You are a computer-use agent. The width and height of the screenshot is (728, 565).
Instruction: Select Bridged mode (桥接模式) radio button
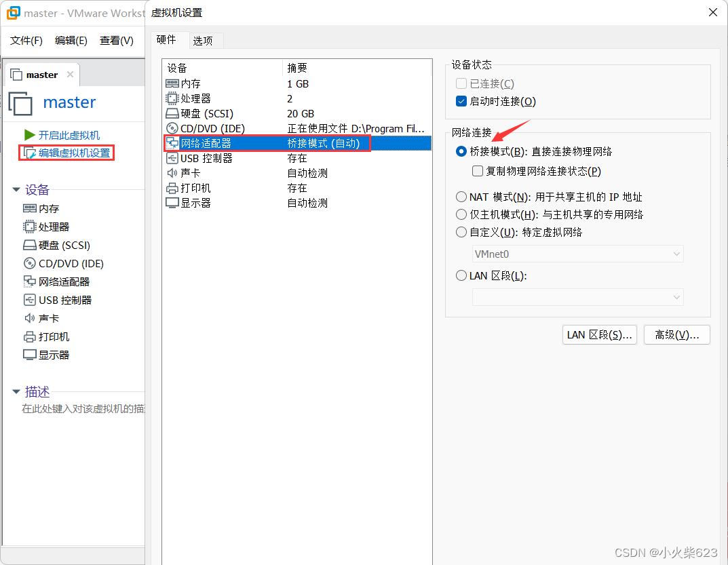tap(461, 151)
